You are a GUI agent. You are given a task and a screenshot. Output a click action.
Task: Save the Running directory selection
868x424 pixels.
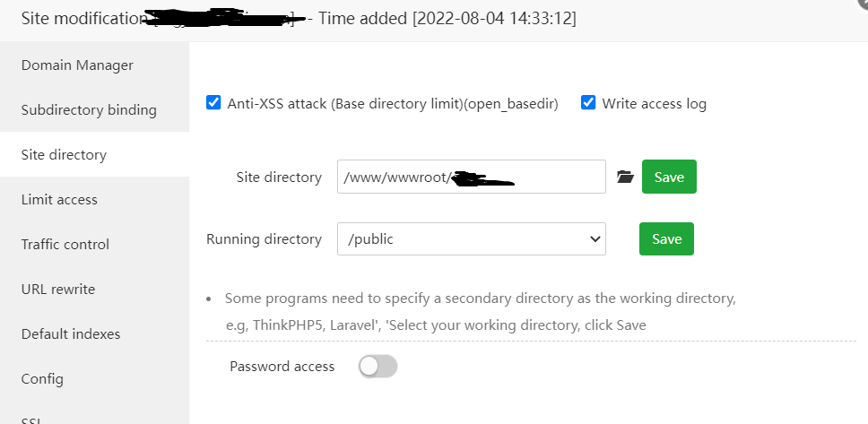(x=666, y=239)
